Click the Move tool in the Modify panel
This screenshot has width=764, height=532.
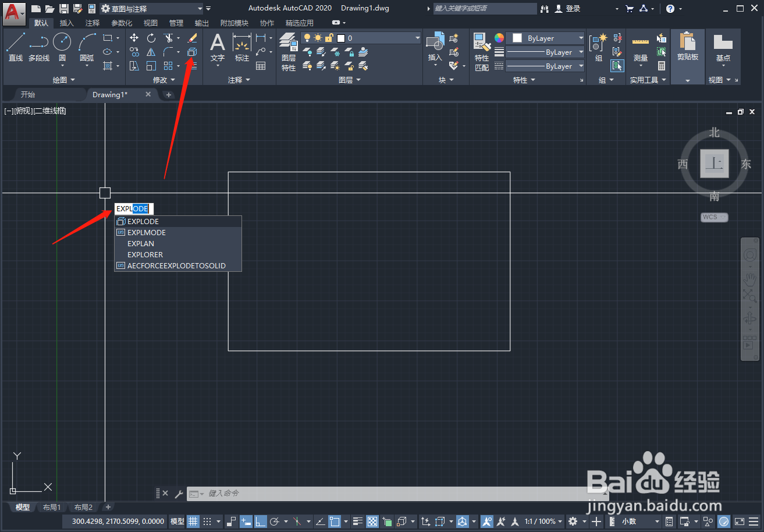coord(134,38)
